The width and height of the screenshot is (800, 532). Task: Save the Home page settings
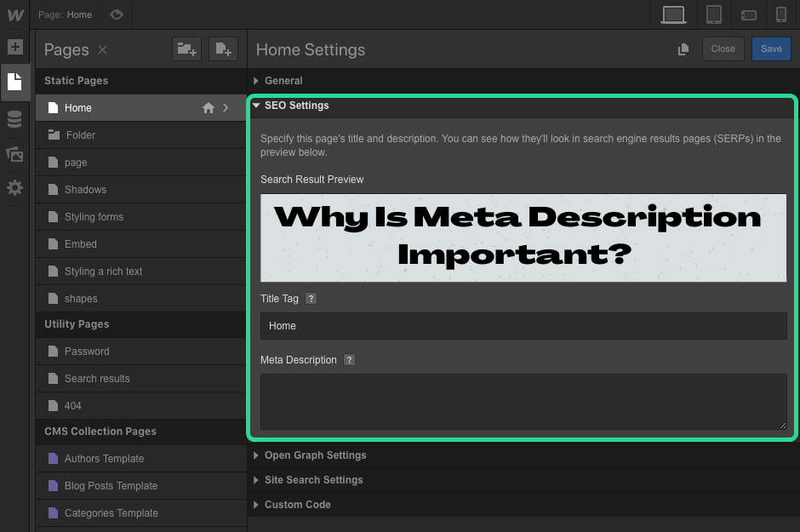tap(771, 49)
